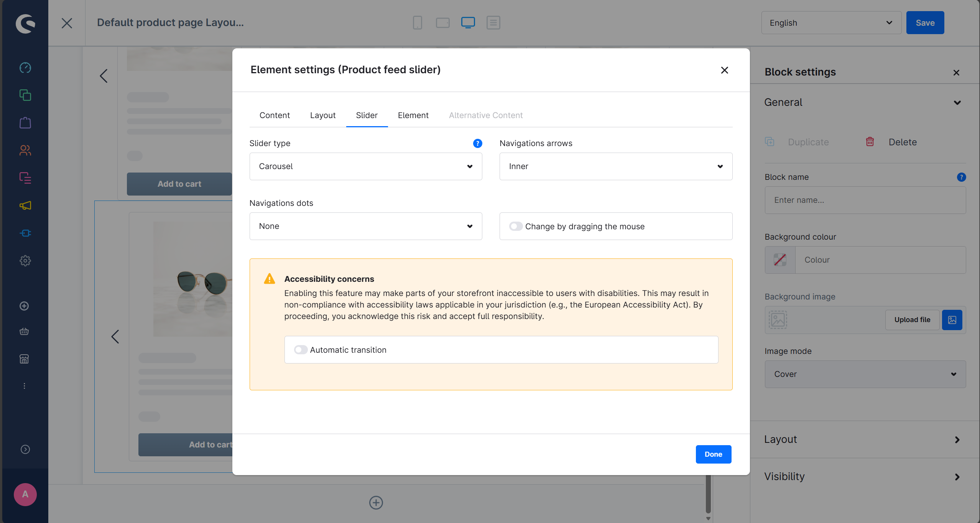Click the upper Add to cart button
Viewport: 980px width, 523px height.
(x=179, y=184)
